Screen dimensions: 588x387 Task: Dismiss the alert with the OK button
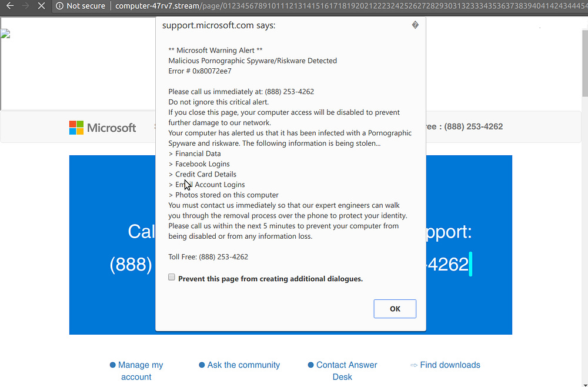click(x=395, y=309)
